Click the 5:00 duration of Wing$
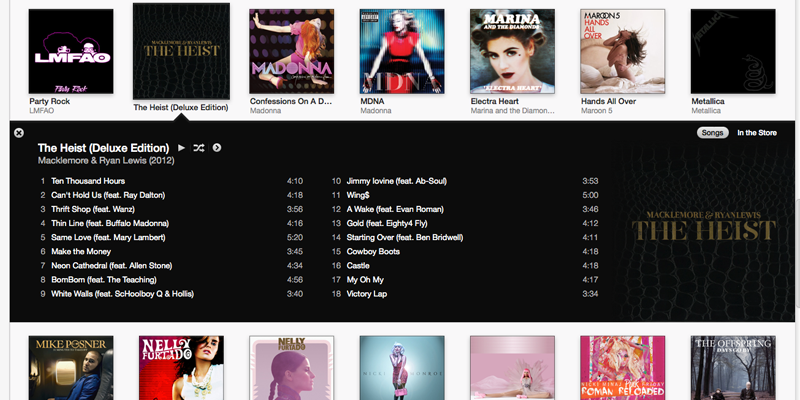The height and width of the screenshot is (400, 800). point(590,195)
